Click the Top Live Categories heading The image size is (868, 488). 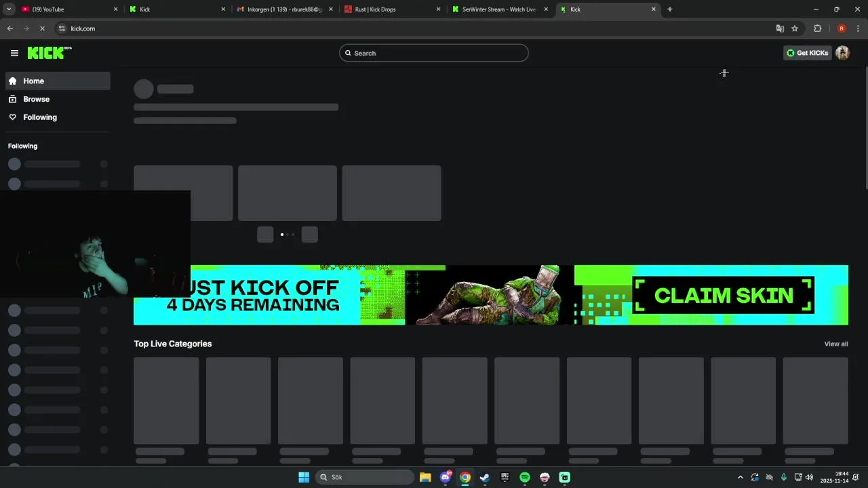[x=173, y=344]
